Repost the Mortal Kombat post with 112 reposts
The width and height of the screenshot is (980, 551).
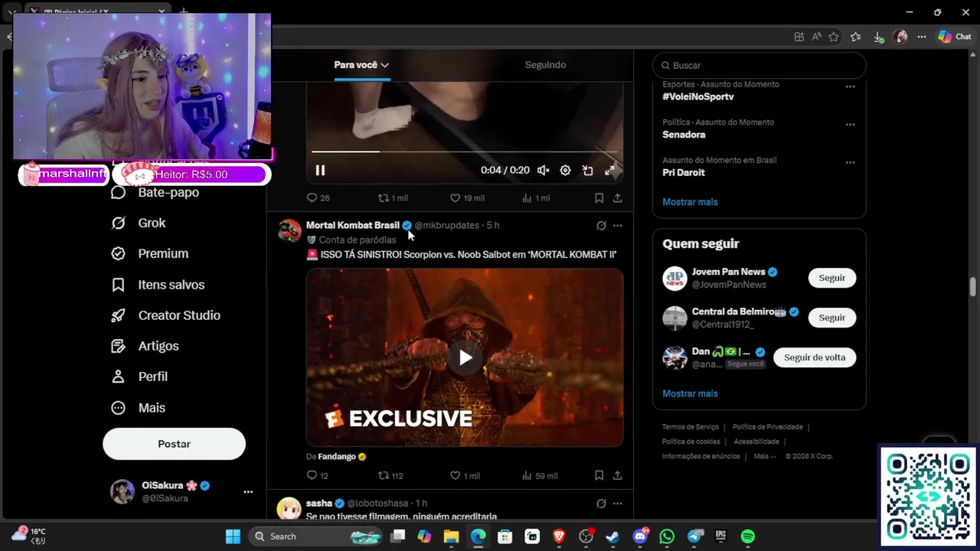pos(390,475)
